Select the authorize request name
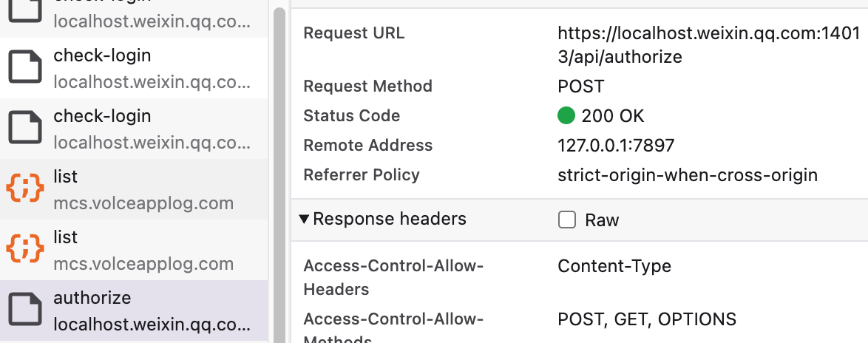This screenshot has height=343, width=868. click(92, 298)
